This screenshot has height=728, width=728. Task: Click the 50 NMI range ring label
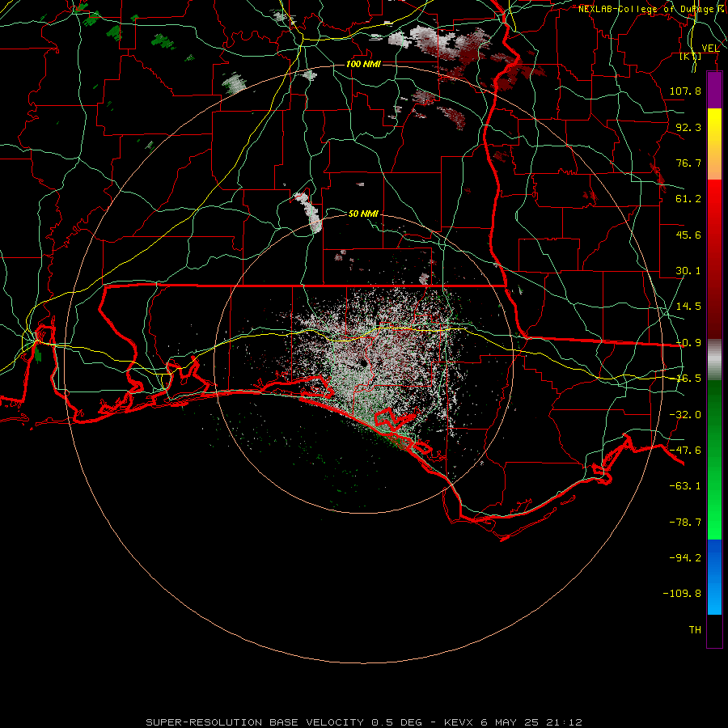point(363,214)
